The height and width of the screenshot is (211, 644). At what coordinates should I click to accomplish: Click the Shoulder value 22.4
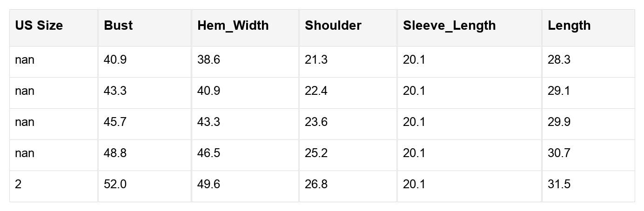click(x=316, y=91)
